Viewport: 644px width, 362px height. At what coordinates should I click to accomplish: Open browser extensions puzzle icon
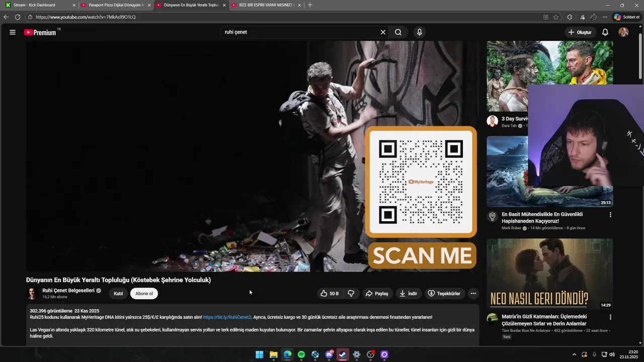click(x=570, y=17)
